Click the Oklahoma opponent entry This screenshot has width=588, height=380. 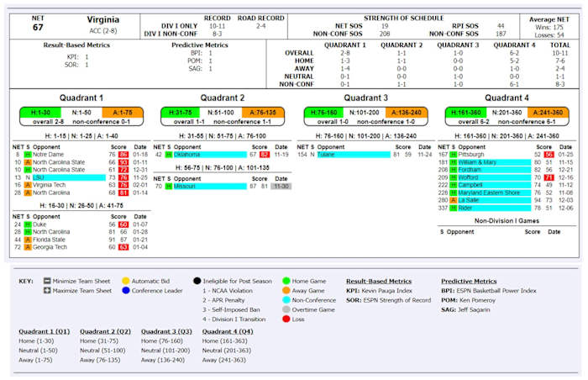(x=186, y=155)
